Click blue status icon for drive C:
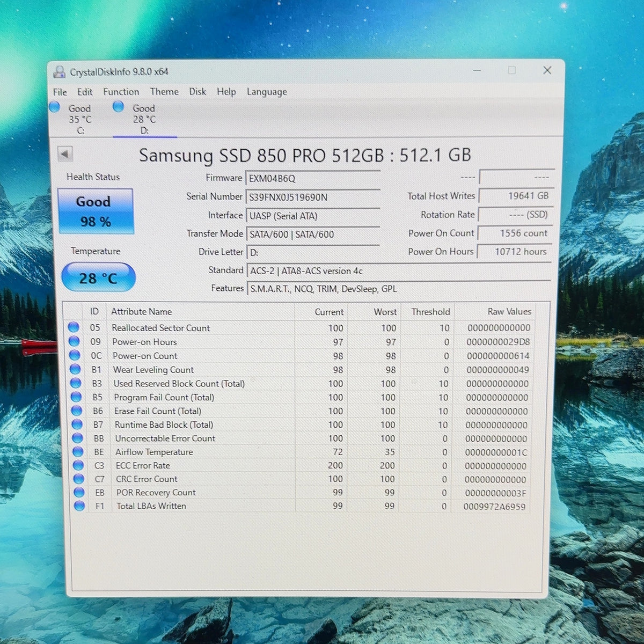This screenshot has height=644, width=644. (54, 107)
